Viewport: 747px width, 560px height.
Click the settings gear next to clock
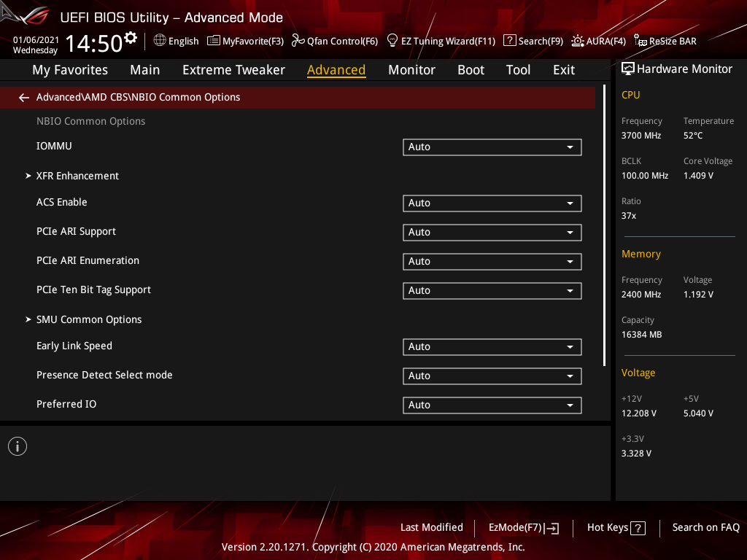tap(130, 38)
